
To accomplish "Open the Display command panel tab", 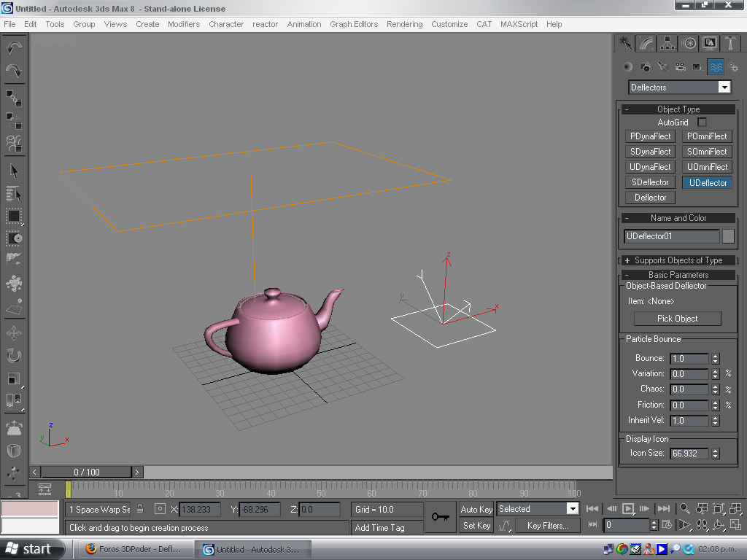I will tap(709, 43).
